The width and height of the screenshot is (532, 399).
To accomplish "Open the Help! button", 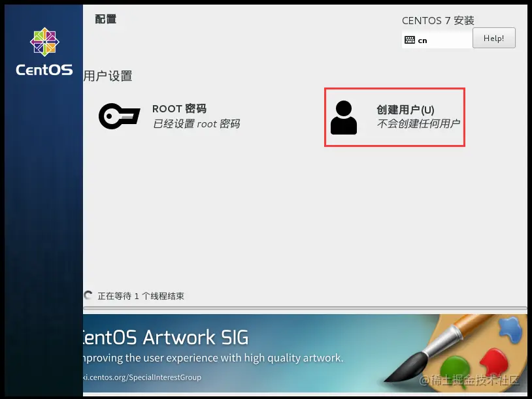I will pyautogui.click(x=493, y=38).
